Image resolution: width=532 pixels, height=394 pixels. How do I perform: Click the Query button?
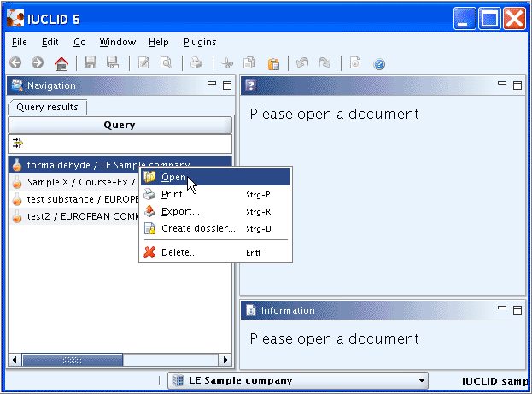(120, 125)
